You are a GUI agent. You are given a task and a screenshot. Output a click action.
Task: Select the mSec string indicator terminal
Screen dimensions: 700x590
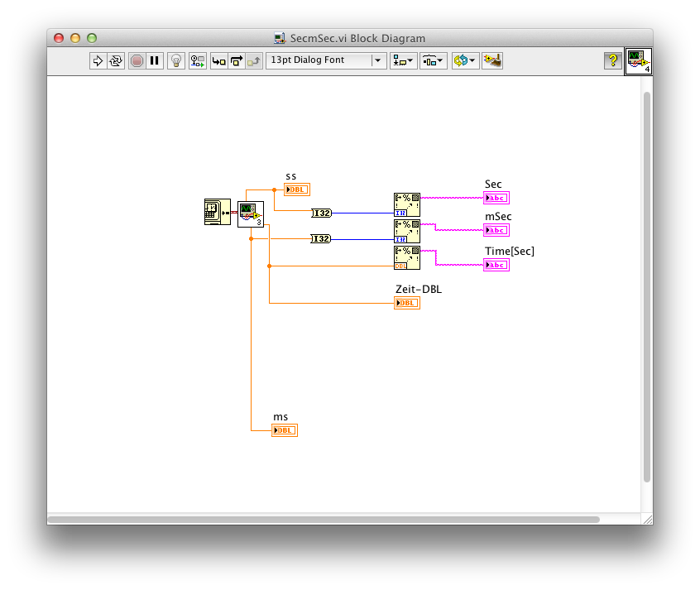tap(496, 230)
